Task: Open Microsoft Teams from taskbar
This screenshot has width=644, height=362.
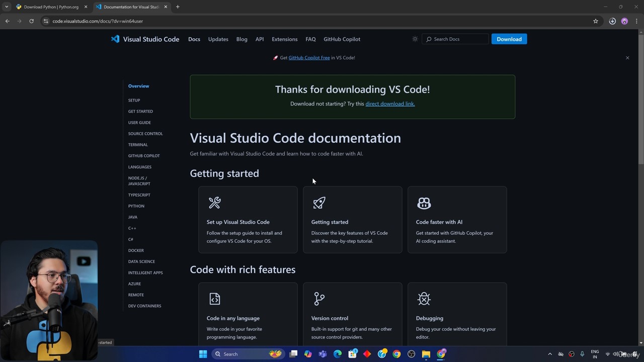Action: coord(323,354)
